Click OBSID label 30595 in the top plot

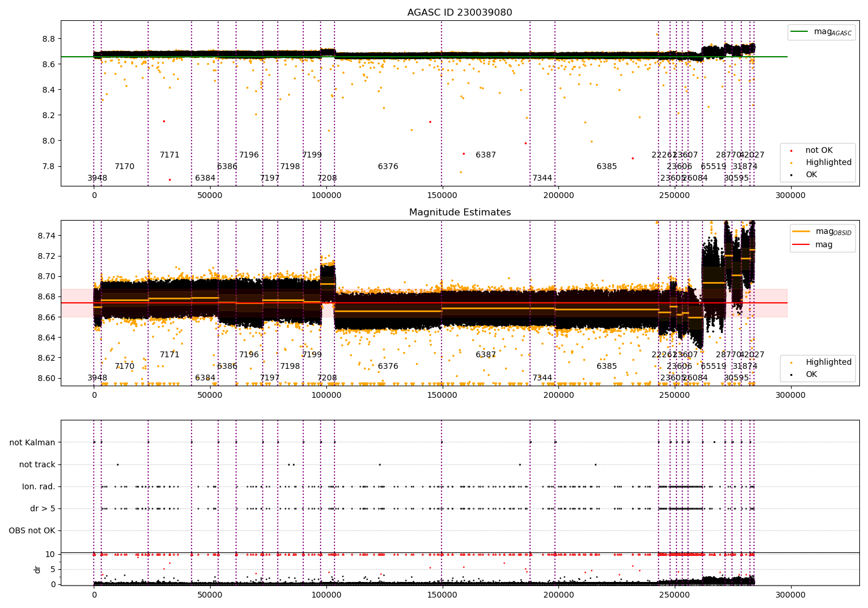(737, 178)
